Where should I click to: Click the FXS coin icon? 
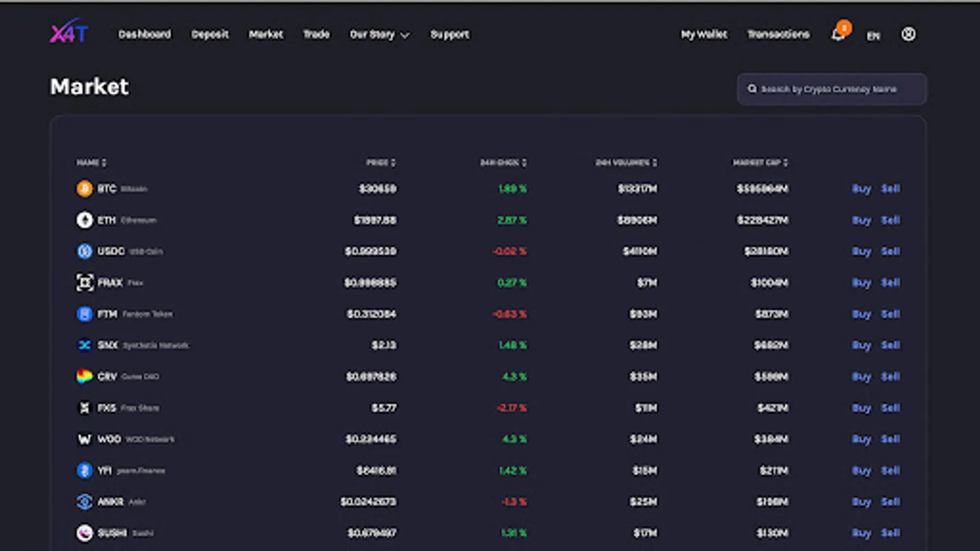(85, 408)
